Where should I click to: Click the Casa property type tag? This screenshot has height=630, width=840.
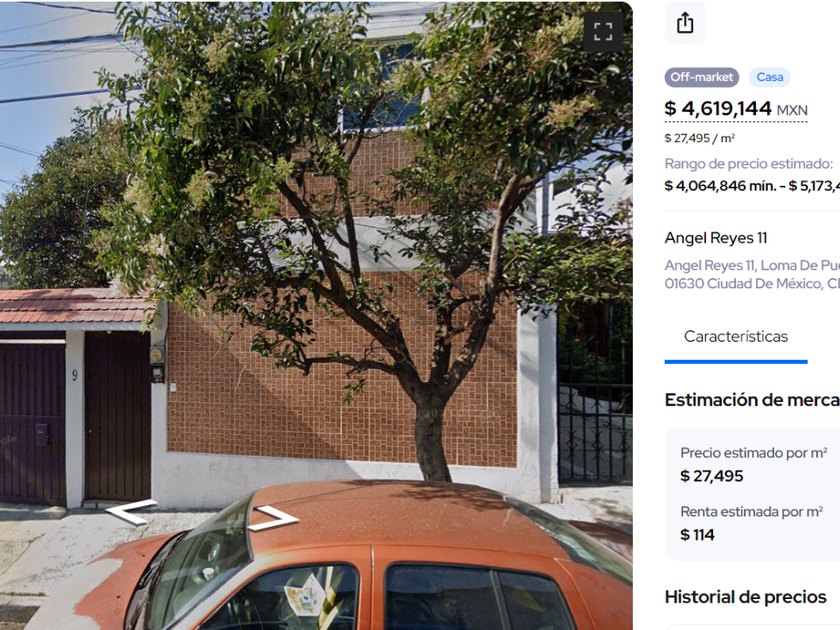(x=769, y=77)
